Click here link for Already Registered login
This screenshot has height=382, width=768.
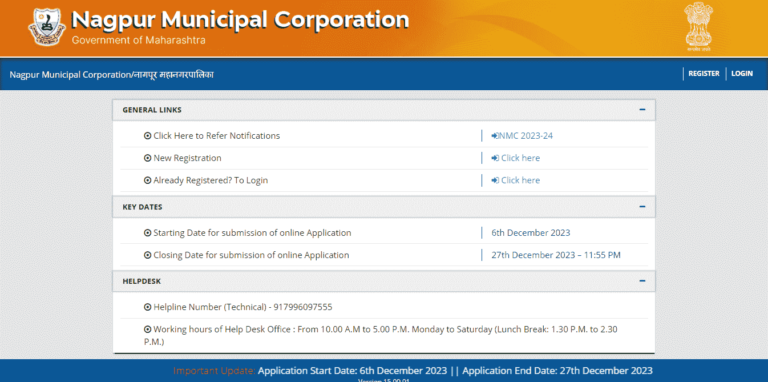(516, 180)
